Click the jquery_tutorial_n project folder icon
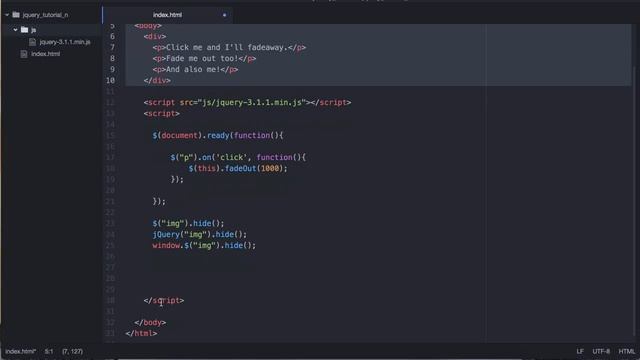Image resolution: width=640 pixels, height=360 pixels. point(16,15)
